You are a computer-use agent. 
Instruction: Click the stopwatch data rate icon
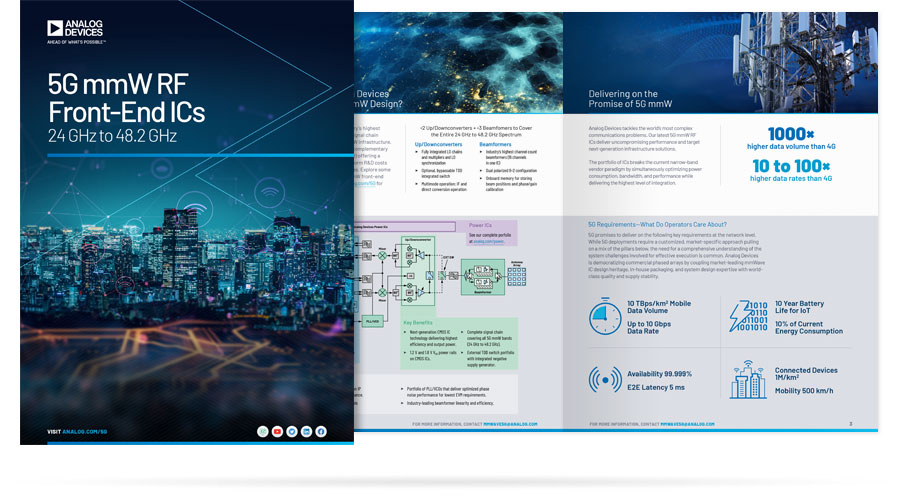[605, 316]
